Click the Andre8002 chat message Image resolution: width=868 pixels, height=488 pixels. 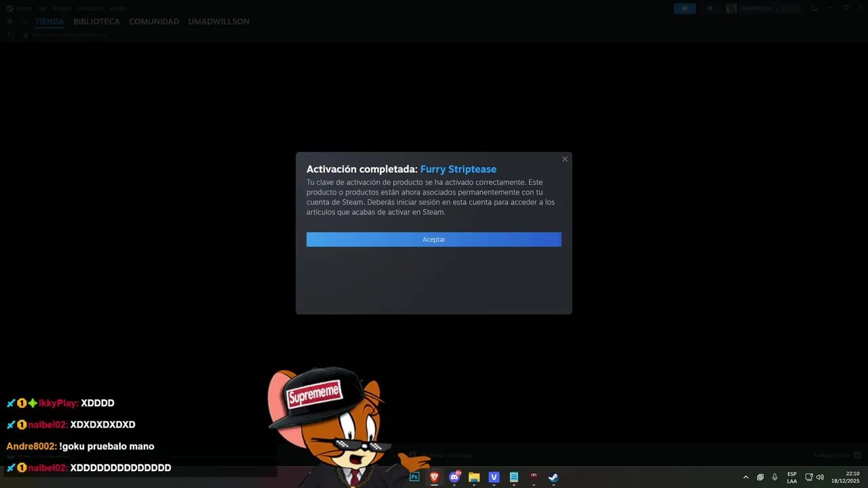[80, 447]
